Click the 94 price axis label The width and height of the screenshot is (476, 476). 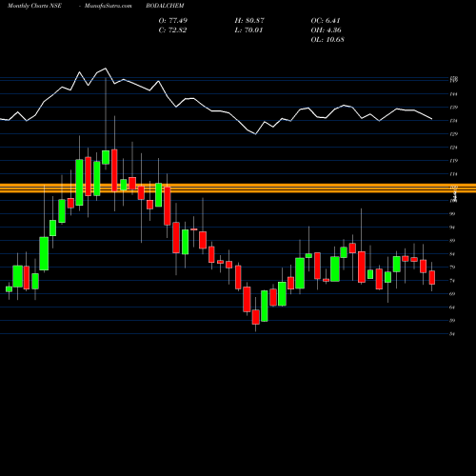[452, 228]
